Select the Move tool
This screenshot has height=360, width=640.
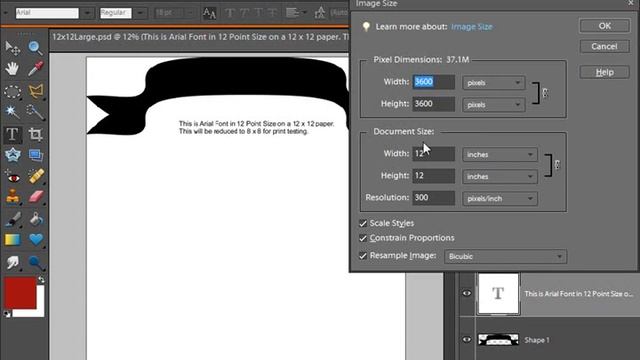(12, 48)
